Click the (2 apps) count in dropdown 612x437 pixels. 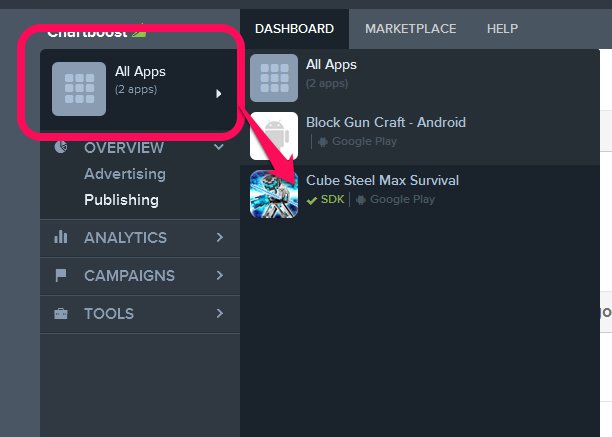click(x=327, y=83)
